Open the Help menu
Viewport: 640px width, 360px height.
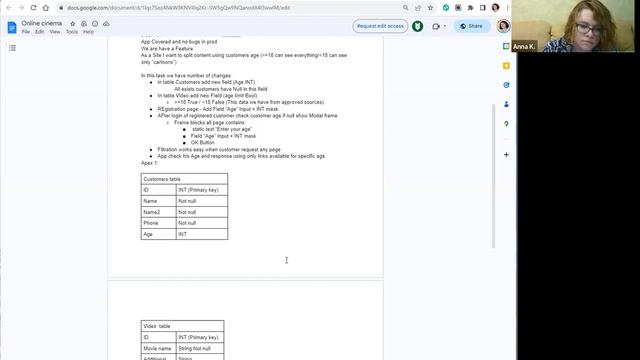coord(88,32)
